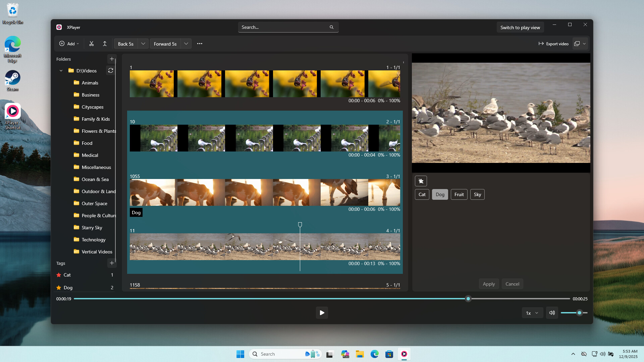
Task: Toggle the Dog tag button
Action: [x=440, y=194]
